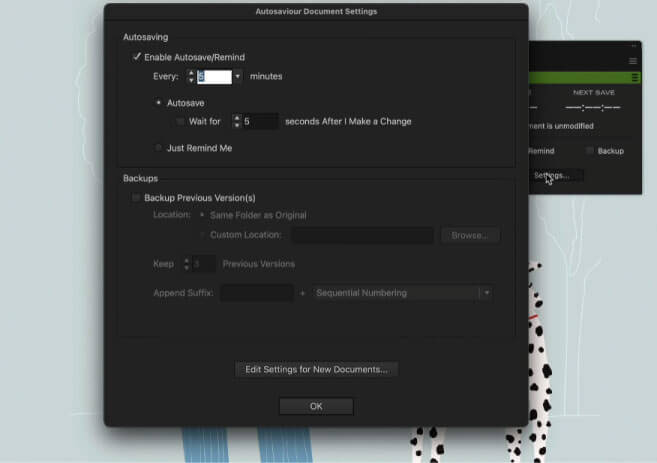Select Same Folder as Original radio button
This screenshot has height=463, width=657.
[202, 215]
